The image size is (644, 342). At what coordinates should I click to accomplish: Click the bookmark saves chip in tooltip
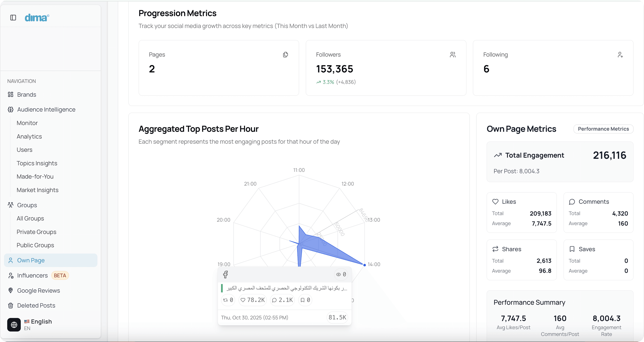point(305,300)
